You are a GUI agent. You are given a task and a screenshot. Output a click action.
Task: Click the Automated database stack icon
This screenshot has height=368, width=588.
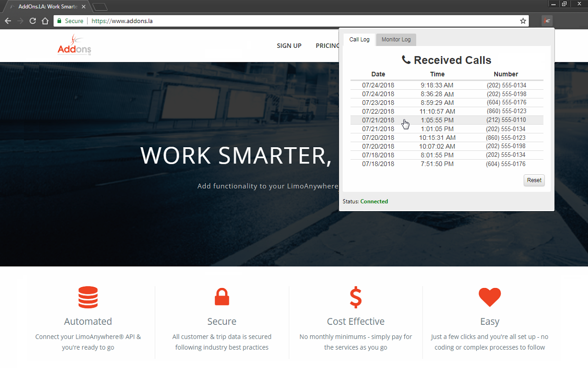click(x=88, y=297)
